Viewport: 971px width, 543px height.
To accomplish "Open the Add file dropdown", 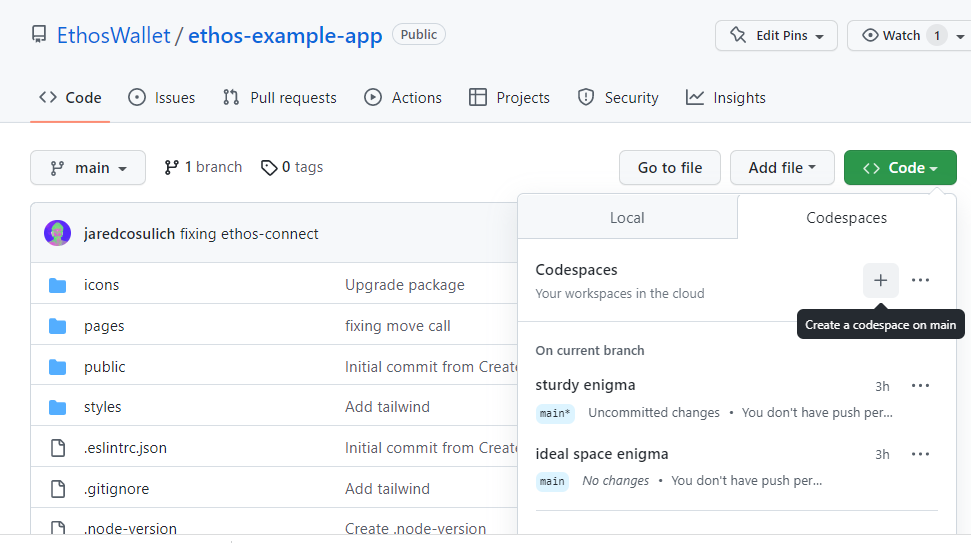I will (x=782, y=168).
